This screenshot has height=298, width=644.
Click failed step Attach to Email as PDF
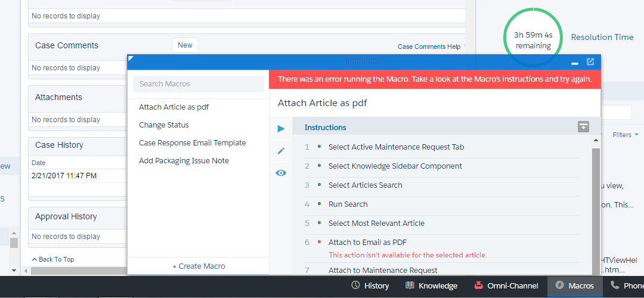367,242
